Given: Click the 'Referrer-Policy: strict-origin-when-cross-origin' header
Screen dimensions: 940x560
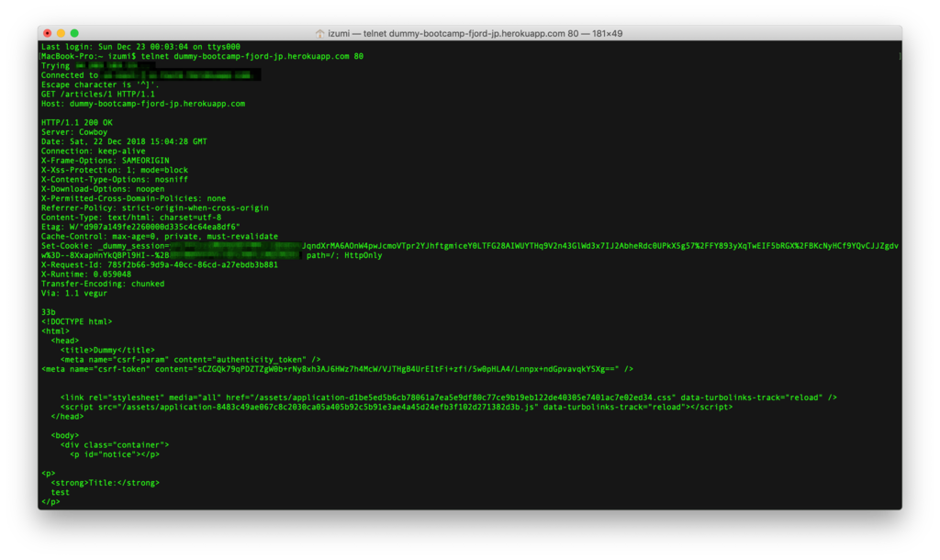Looking at the screenshot, I should click(x=154, y=208).
